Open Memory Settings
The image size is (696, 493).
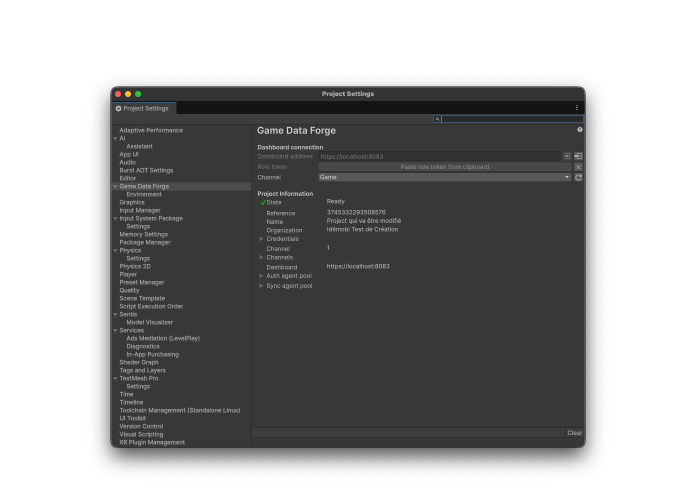click(143, 234)
